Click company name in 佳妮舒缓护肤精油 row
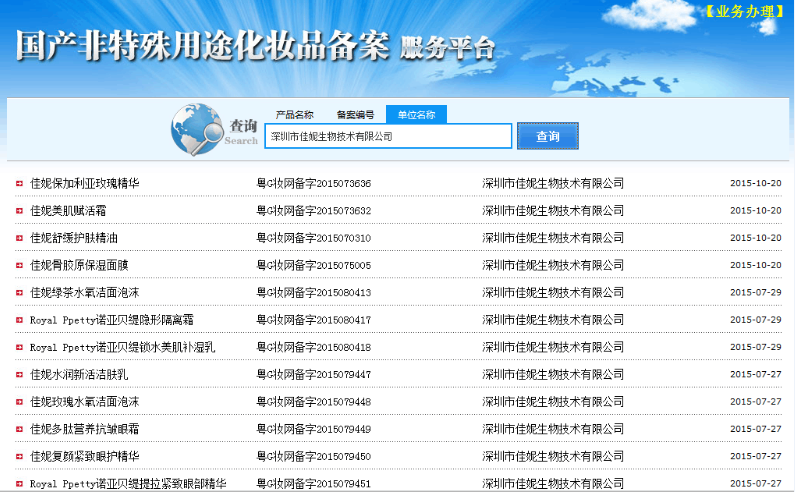The image size is (795, 492). pyautogui.click(x=553, y=238)
